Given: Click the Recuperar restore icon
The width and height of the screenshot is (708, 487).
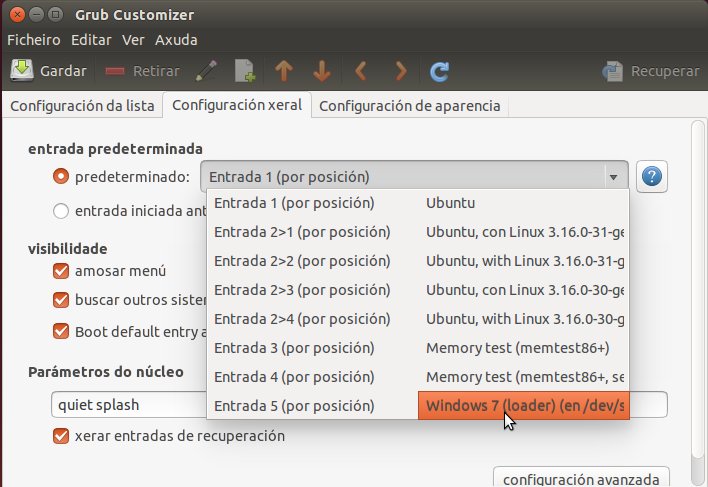Looking at the screenshot, I should [613, 71].
